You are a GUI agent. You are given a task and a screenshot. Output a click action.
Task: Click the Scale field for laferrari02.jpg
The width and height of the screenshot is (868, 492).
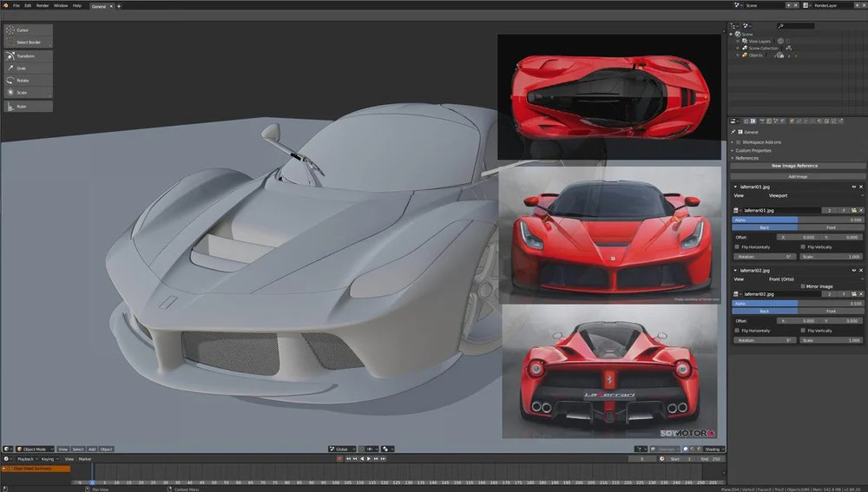pos(832,340)
